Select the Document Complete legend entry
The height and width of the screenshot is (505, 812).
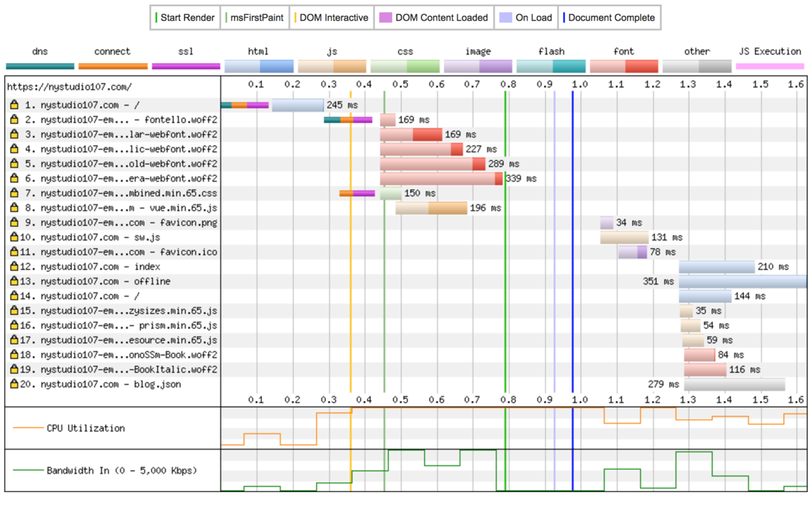point(610,18)
